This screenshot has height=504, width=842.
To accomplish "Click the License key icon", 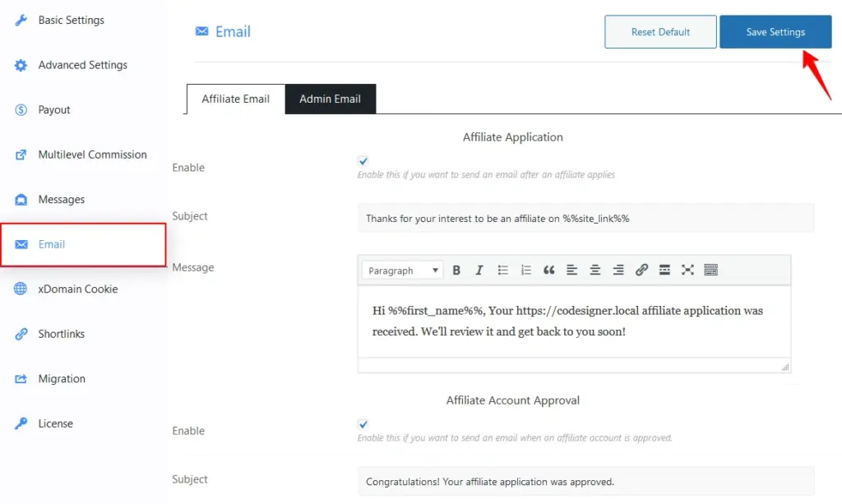I will coord(21,423).
